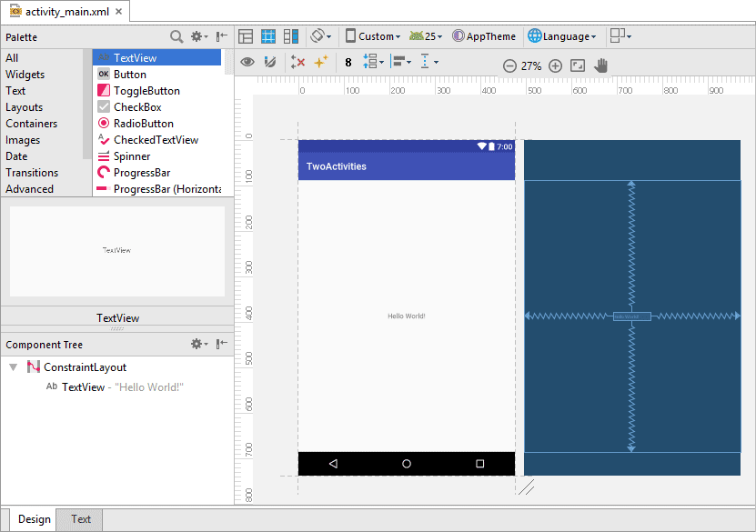Search the Palette with magnifier icon
Viewport: 756px width, 532px height.
click(x=176, y=36)
